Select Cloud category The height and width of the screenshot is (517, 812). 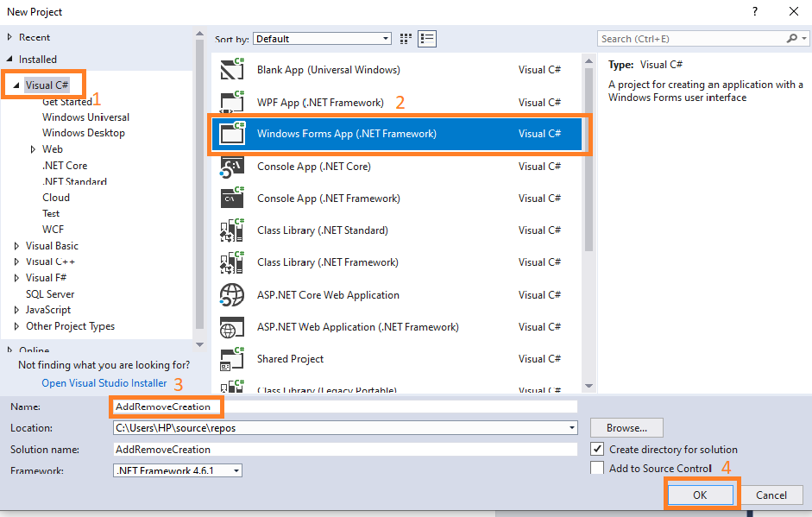click(56, 198)
